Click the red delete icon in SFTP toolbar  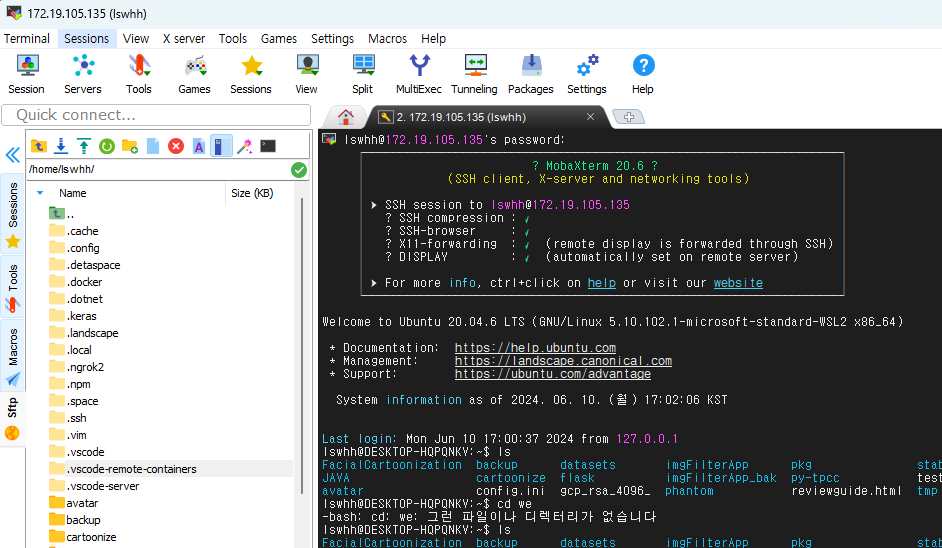pyautogui.click(x=176, y=146)
